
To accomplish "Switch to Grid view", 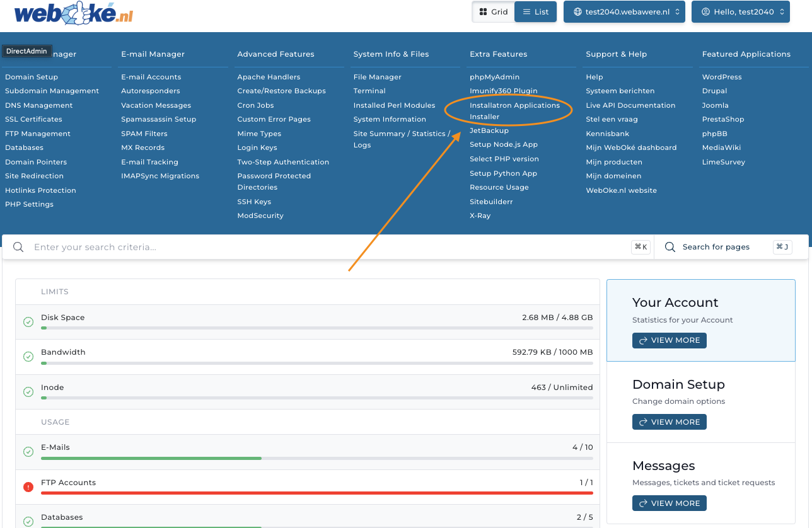I will (x=493, y=12).
